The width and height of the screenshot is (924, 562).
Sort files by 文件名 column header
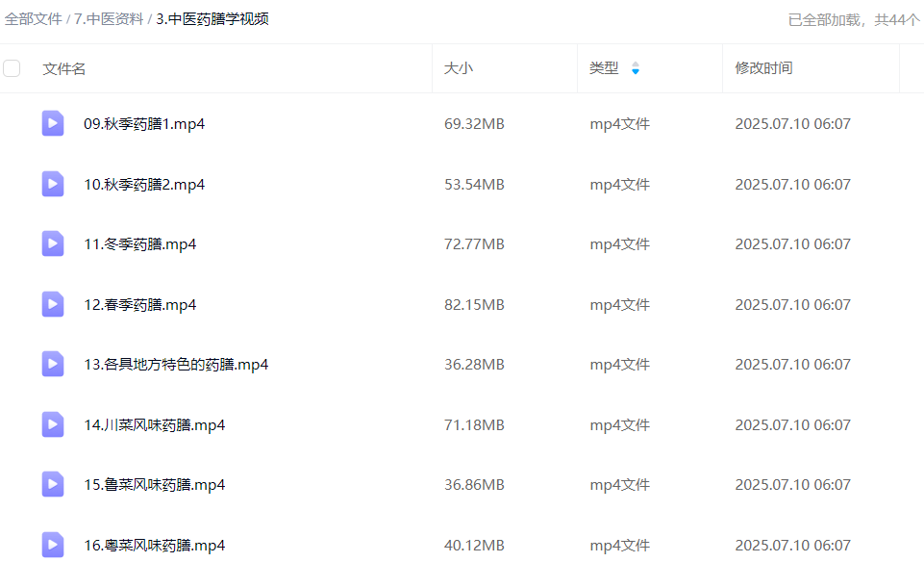(x=64, y=68)
